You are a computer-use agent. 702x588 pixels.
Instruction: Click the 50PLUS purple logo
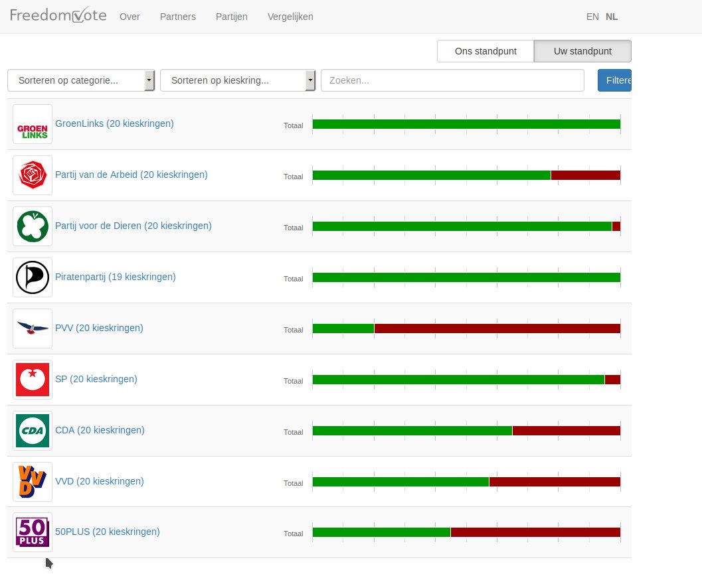[x=33, y=532]
